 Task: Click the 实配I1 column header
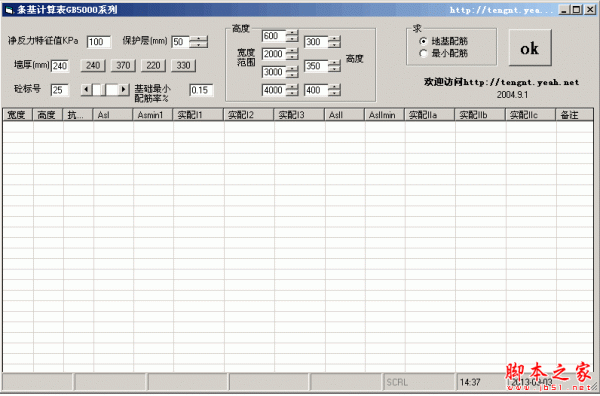(198, 115)
